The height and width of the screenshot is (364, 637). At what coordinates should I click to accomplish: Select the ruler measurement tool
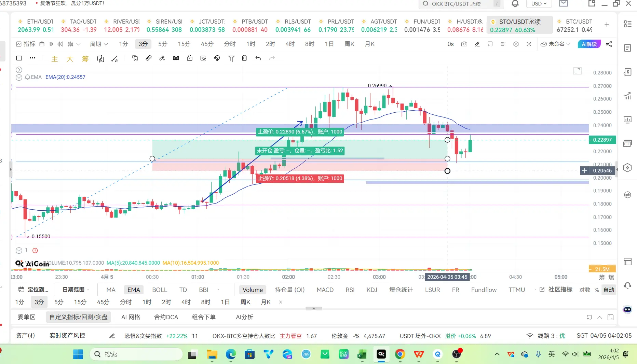click(149, 58)
